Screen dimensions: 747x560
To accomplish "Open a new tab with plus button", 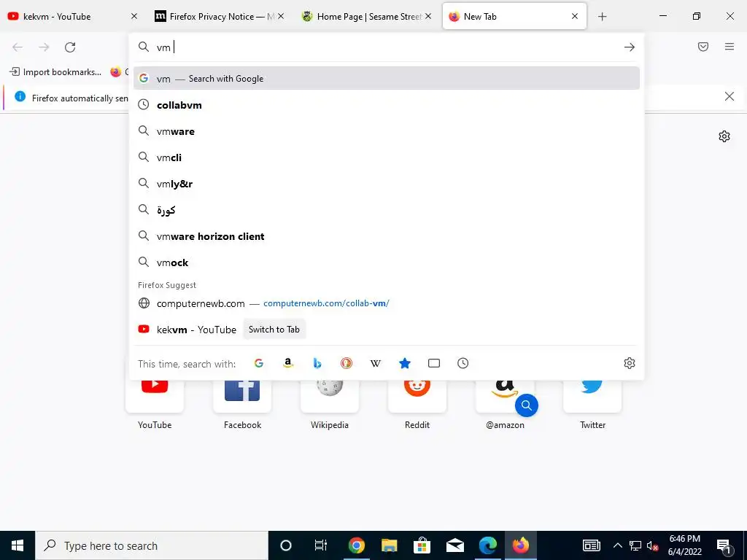I will 602,17.
